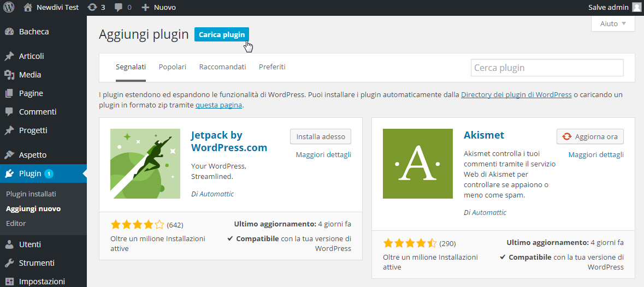This screenshot has width=644, height=287.
Task: Open Bacheca dashboard in sidebar
Action: pos(34,32)
